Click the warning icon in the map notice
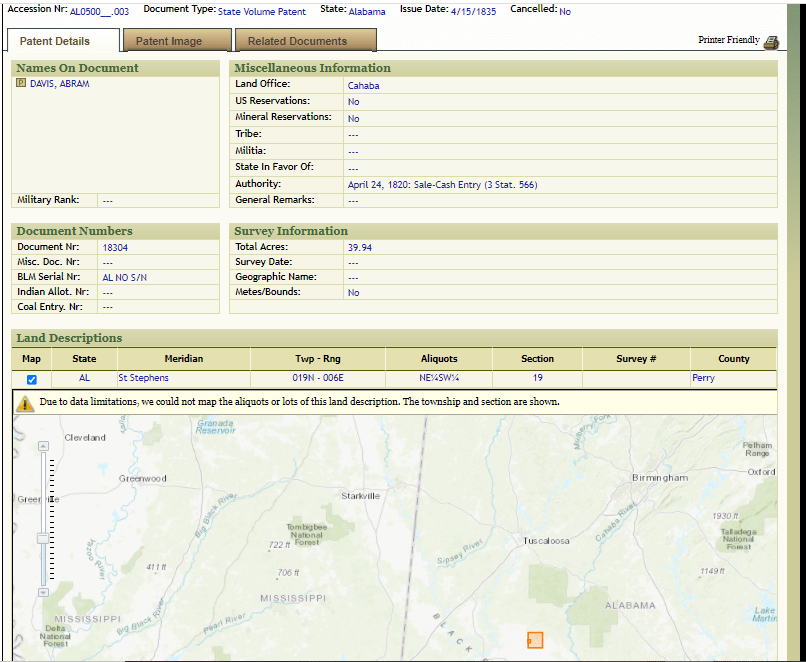 point(25,403)
